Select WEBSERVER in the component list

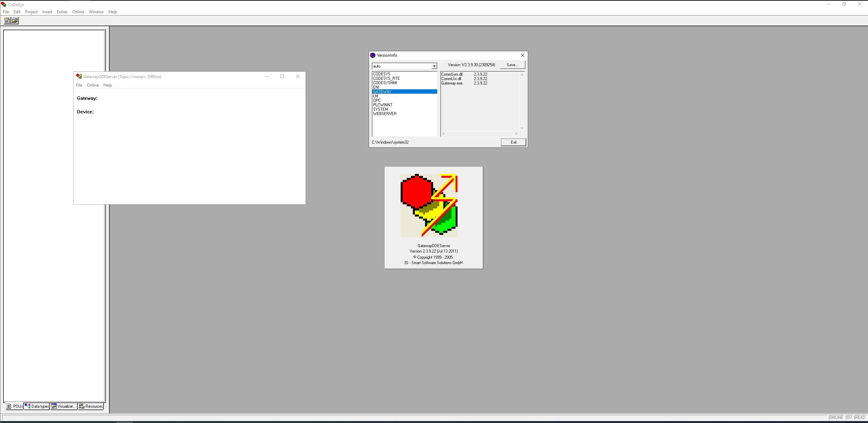385,114
